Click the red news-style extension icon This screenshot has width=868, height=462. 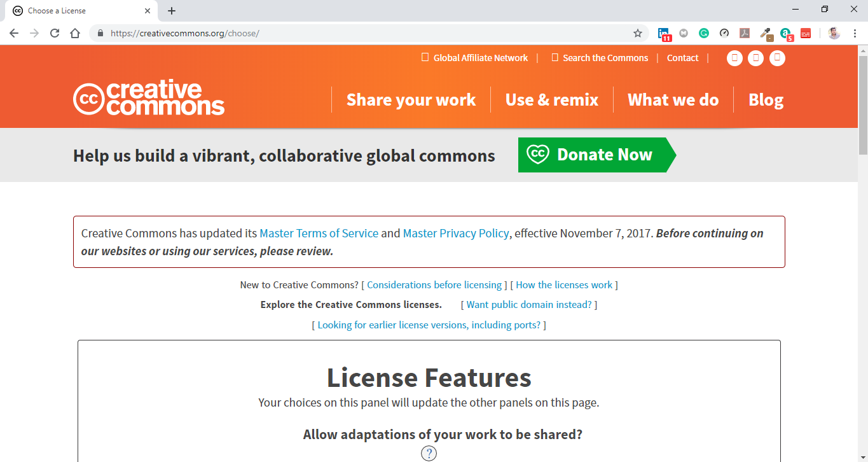tap(806, 33)
